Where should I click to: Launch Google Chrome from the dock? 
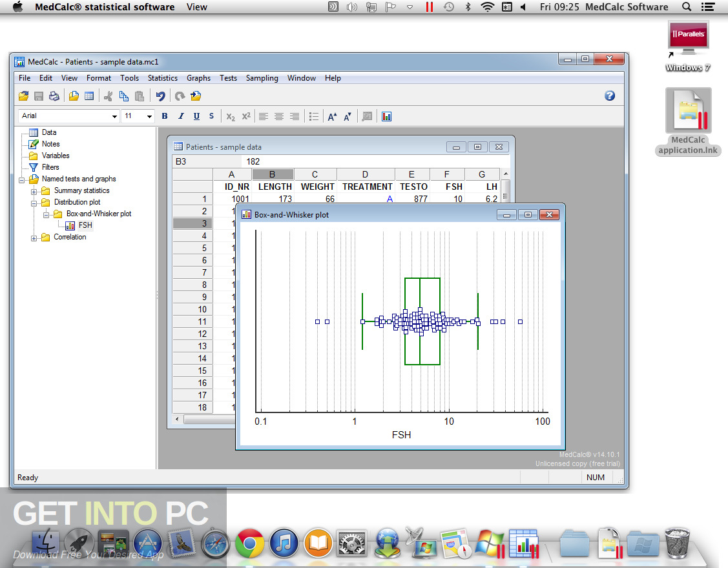click(x=249, y=543)
